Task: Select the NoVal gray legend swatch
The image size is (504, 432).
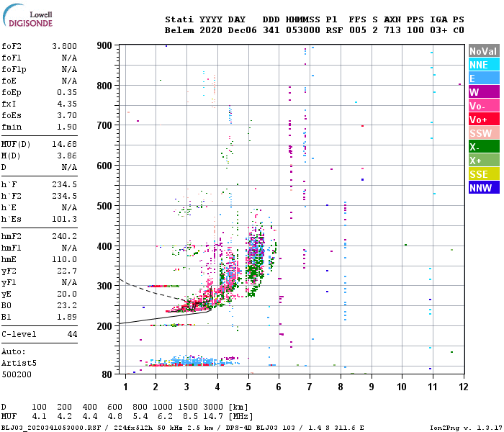Action: (x=484, y=51)
